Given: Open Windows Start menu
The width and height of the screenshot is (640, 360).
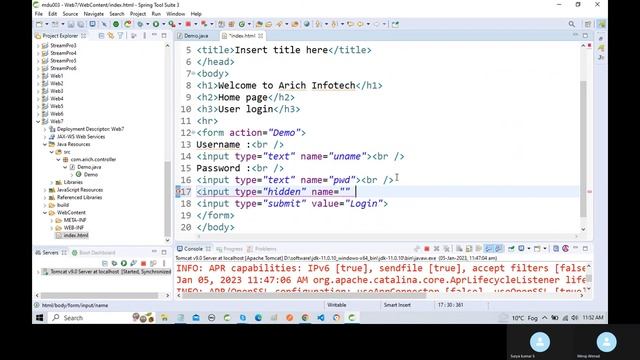Looking at the screenshot, I should coord(40,318).
